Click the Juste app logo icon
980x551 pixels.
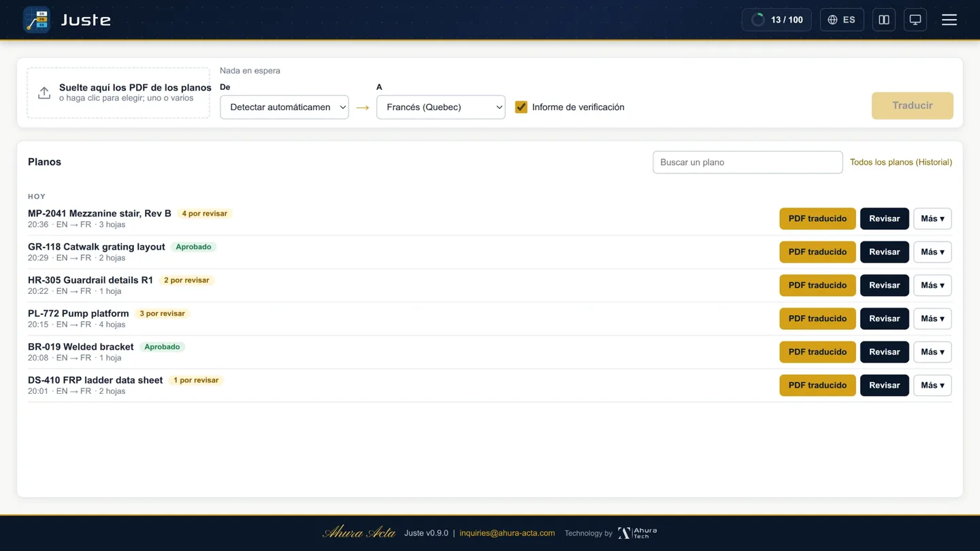point(37,20)
